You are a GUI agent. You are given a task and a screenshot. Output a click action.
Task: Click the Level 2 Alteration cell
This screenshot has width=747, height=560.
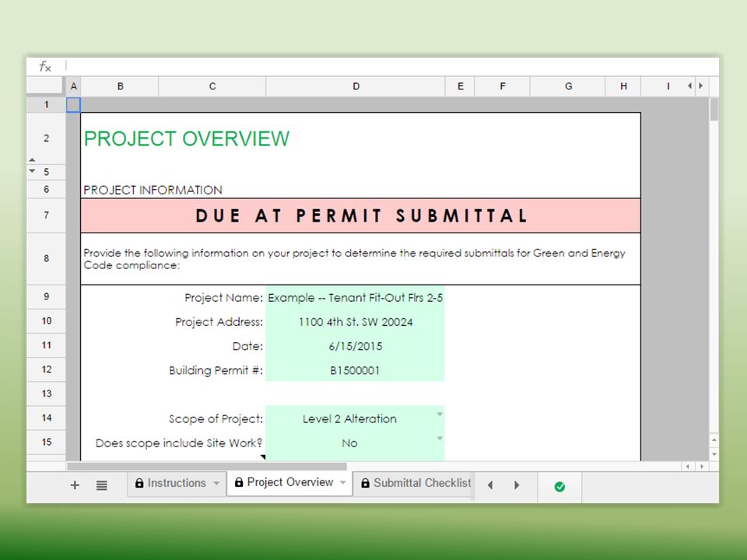(355, 418)
